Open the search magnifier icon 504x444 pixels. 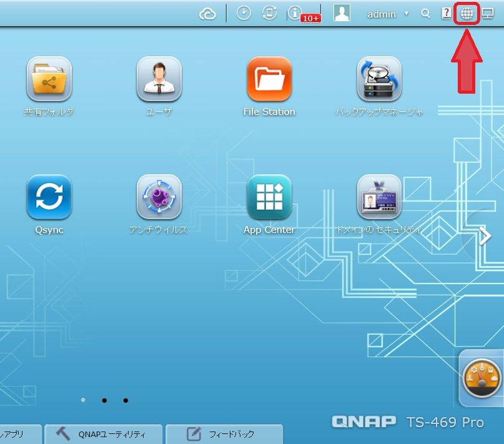pyautogui.click(x=425, y=14)
